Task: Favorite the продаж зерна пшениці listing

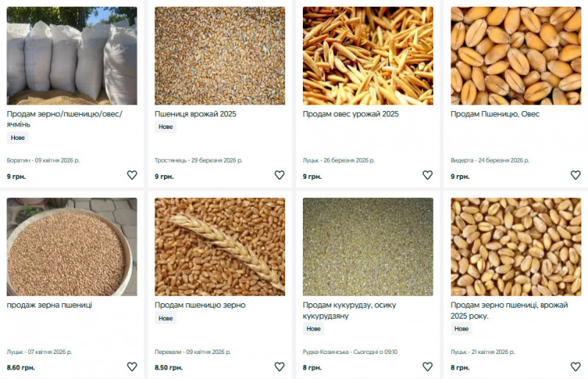Action: (132, 366)
